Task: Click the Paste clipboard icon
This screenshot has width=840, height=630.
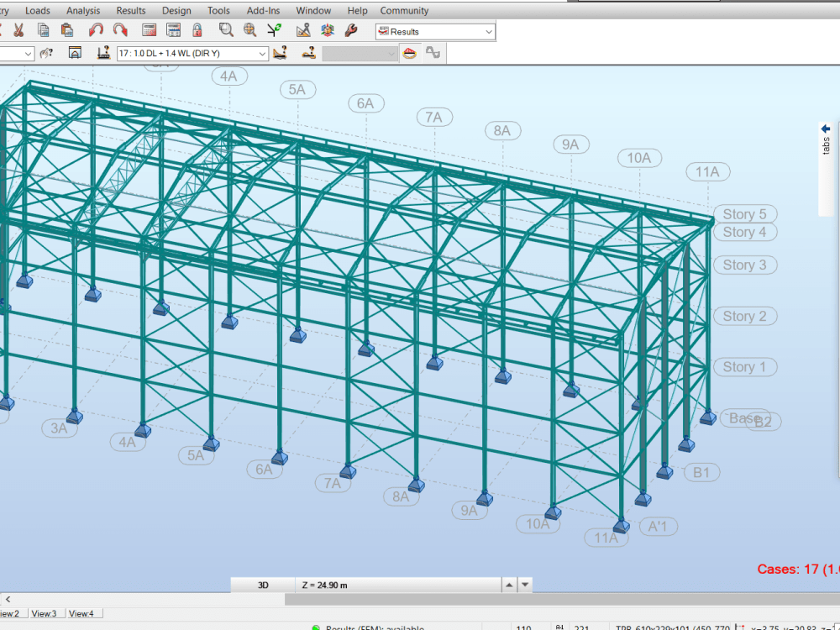Action: pos(67,30)
